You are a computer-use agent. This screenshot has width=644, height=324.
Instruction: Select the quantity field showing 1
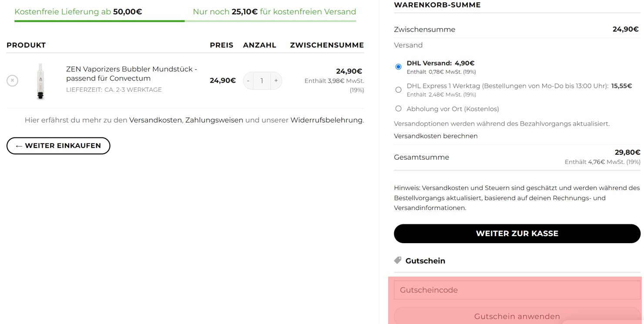tap(262, 80)
